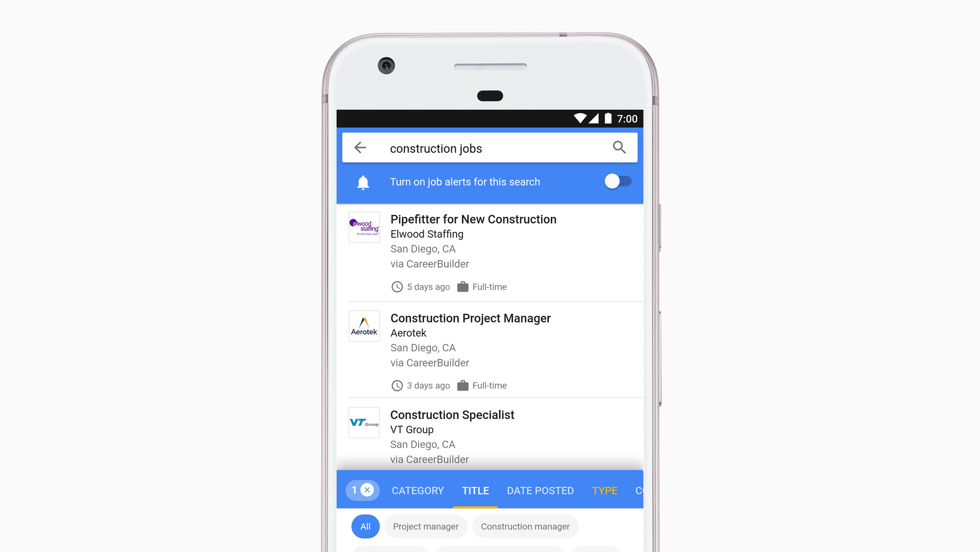Expand the CATEGORY filter dropdown

point(416,489)
